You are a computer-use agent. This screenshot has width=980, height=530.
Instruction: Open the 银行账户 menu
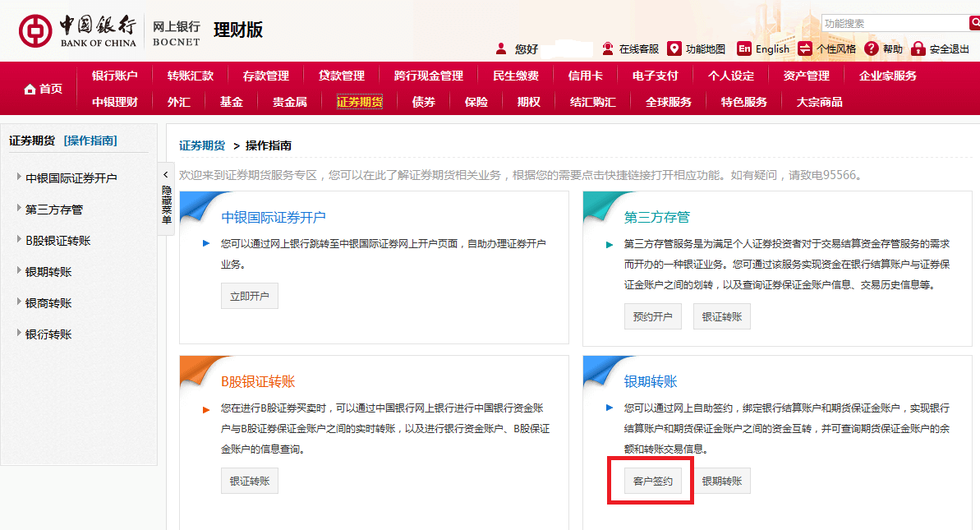tap(114, 76)
